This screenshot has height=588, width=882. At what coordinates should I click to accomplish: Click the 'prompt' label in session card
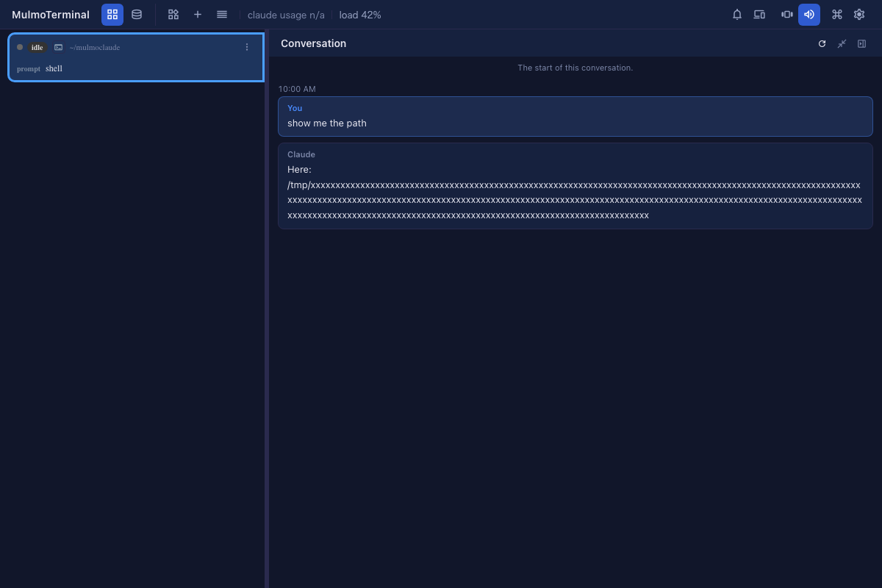29,68
